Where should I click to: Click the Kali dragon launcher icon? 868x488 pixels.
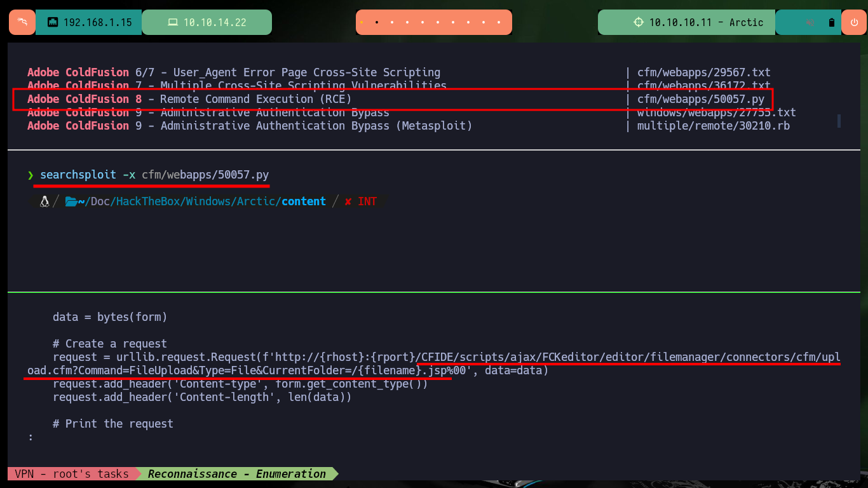pyautogui.click(x=22, y=22)
